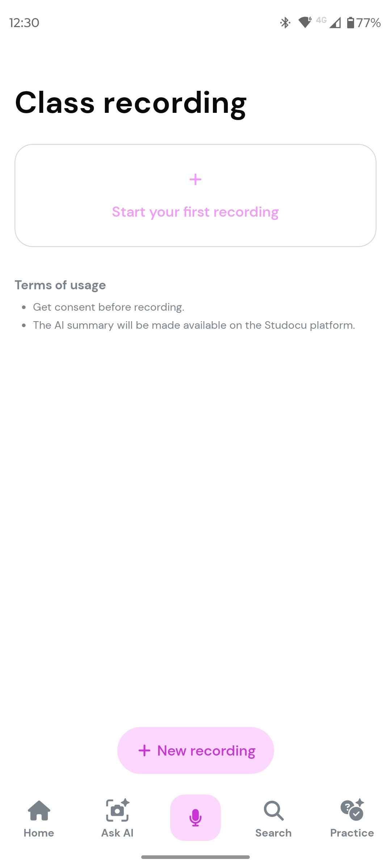Select the Practice tab label

coord(352,833)
